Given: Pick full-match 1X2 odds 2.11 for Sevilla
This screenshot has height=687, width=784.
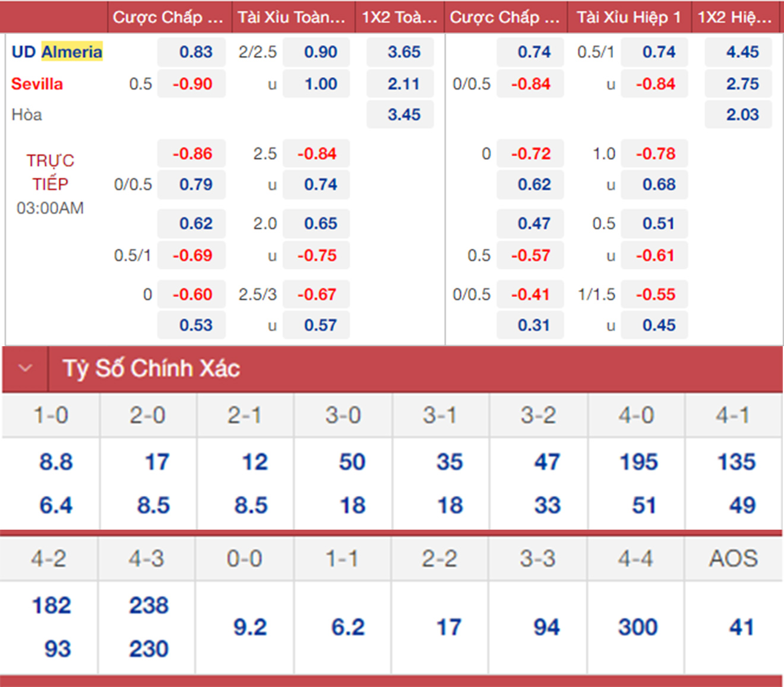Looking at the screenshot, I should pos(403,84).
